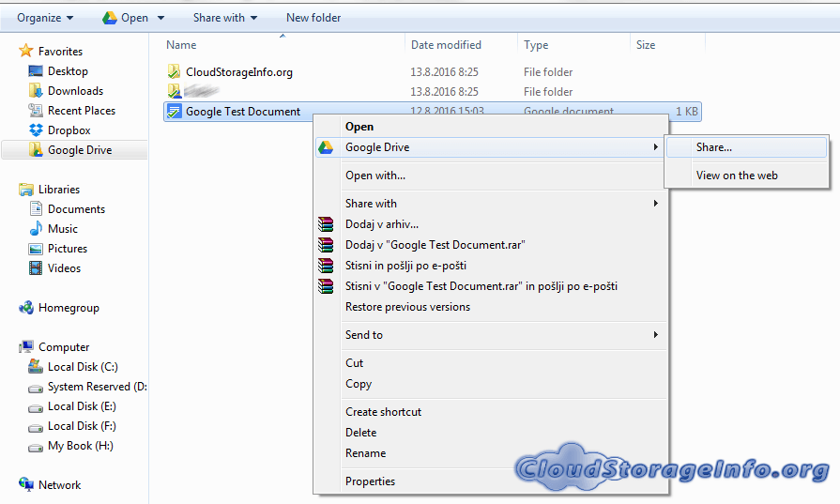Viewport: 840px width, 504px height.
Task: Open Properties from context menu
Action: point(370,481)
